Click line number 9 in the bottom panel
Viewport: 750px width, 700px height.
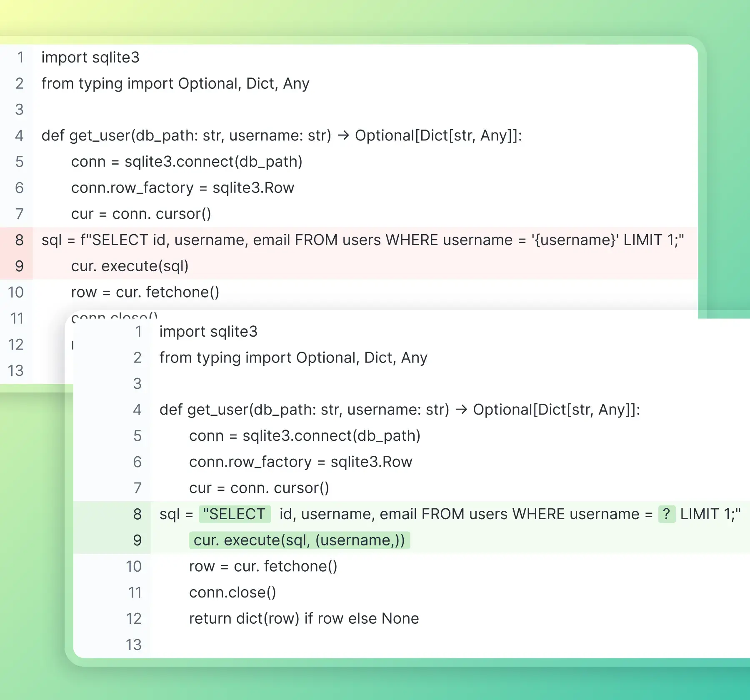tap(136, 540)
